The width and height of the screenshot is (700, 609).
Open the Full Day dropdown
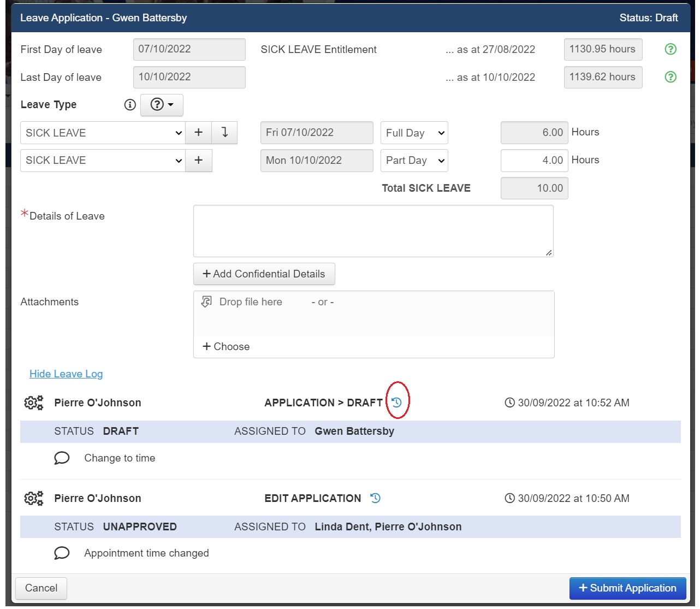click(414, 133)
